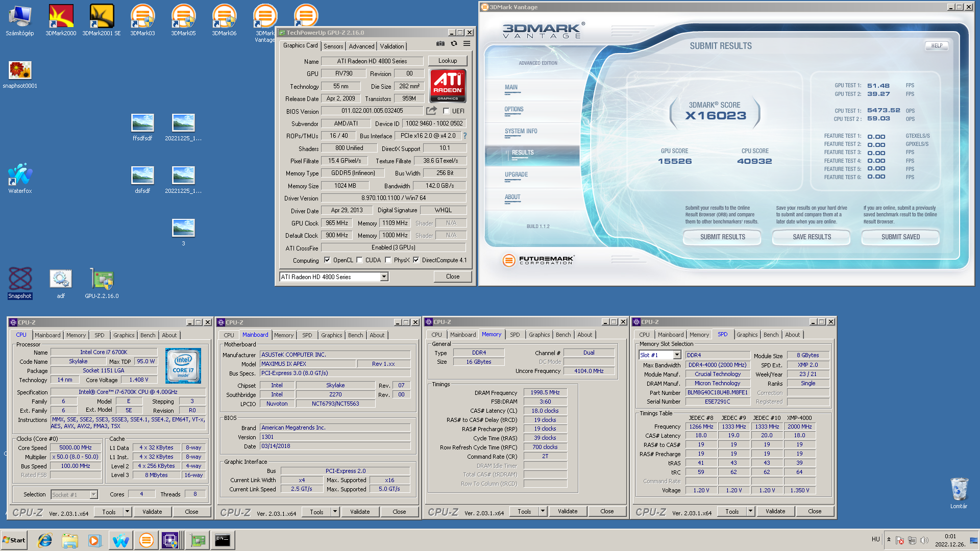The width and height of the screenshot is (980, 551).
Task: Open the Slot #1 memory slot dropdown
Action: coord(677,355)
